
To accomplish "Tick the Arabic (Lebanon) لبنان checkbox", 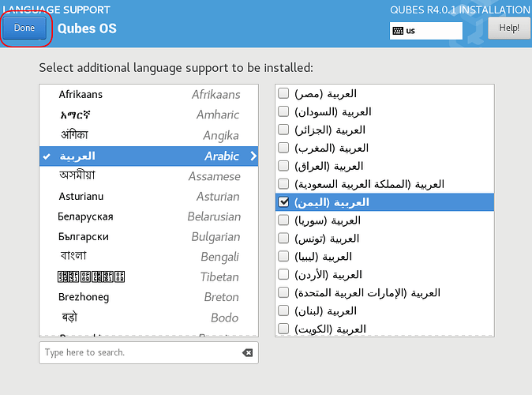I will click(x=283, y=310).
